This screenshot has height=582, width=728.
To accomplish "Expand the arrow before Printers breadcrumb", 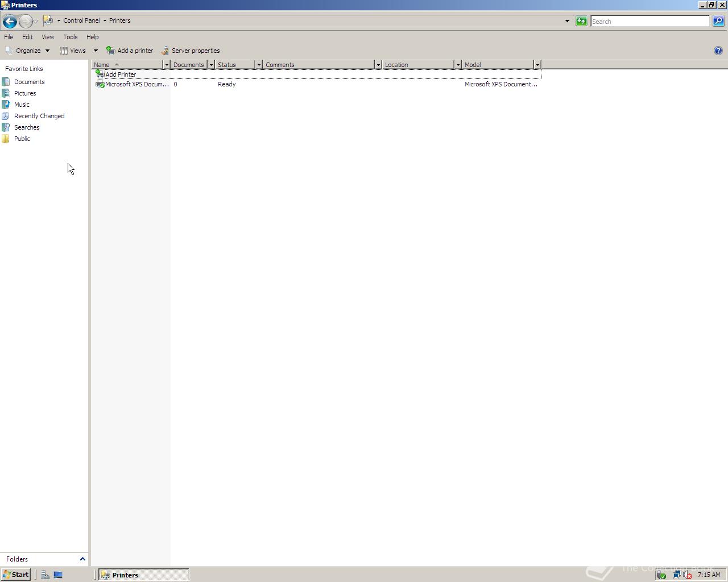I will click(x=105, y=20).
